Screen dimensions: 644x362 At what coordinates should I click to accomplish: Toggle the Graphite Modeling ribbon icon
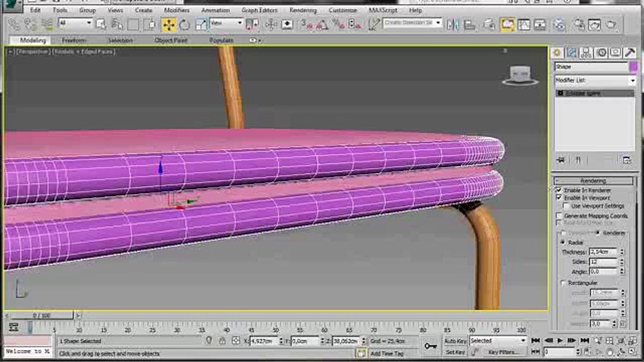[x=508, y=24]
